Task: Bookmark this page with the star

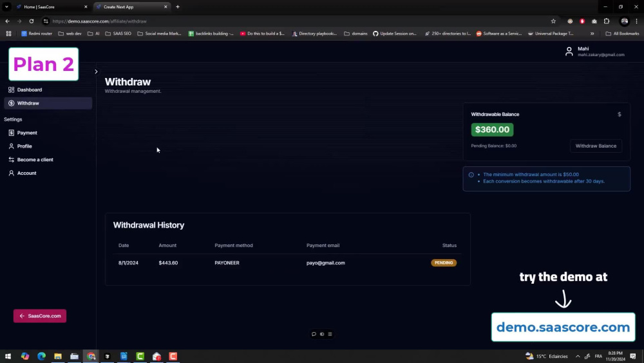Action: pyautogui.click(x=553, y=21)
